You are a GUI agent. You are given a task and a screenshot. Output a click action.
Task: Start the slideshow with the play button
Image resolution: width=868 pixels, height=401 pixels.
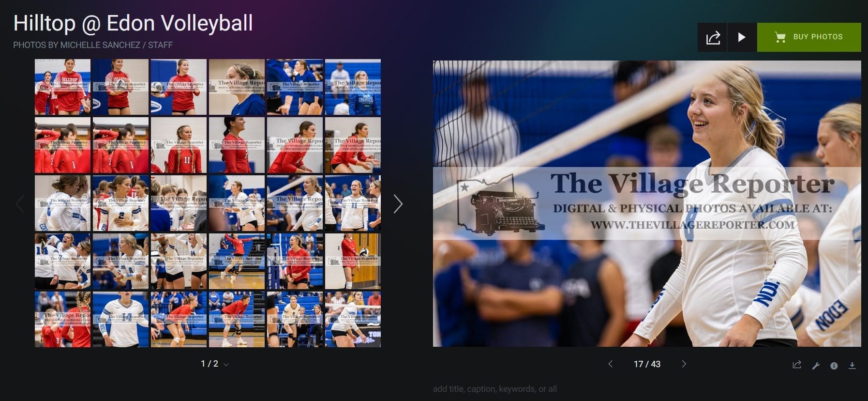pos(742,37)
